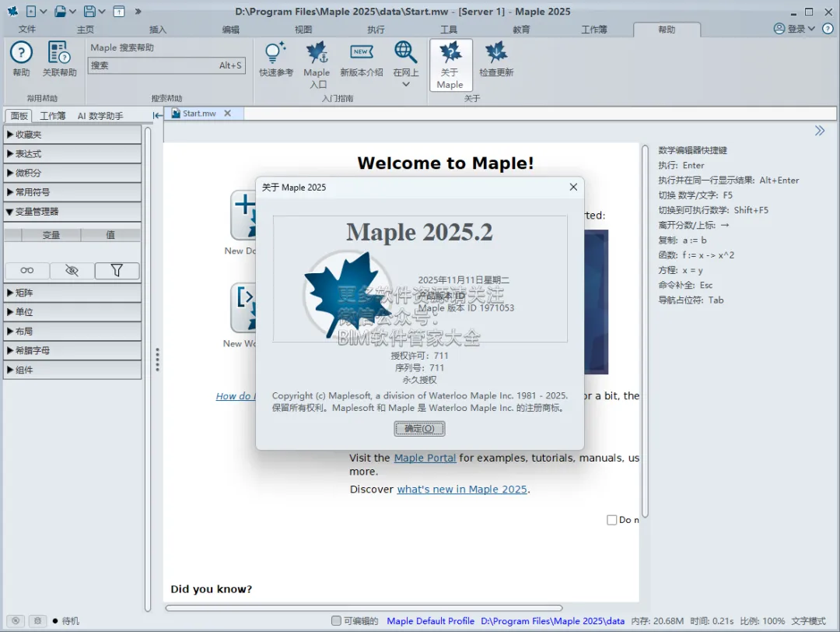The image size is (840, 632).
Task: Click the first status bar icon bottom left
Action: 16,621
